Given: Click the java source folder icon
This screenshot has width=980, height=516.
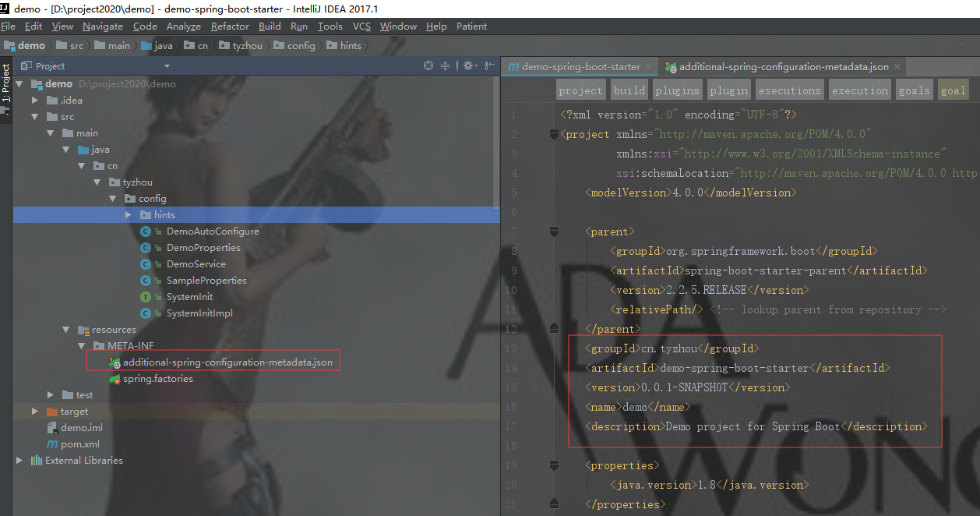Looking at the screenshot, I should (x=83, y=150).
